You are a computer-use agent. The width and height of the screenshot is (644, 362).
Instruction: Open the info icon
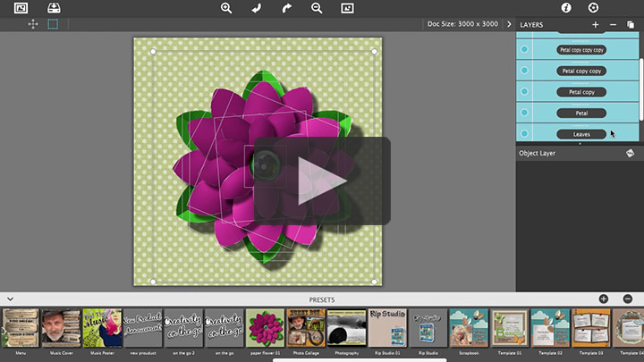(566, 8)
